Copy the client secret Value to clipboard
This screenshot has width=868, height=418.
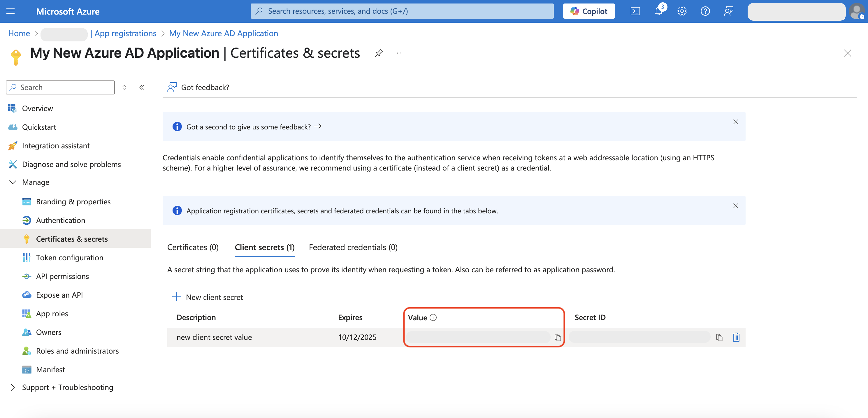pos(558,338)
